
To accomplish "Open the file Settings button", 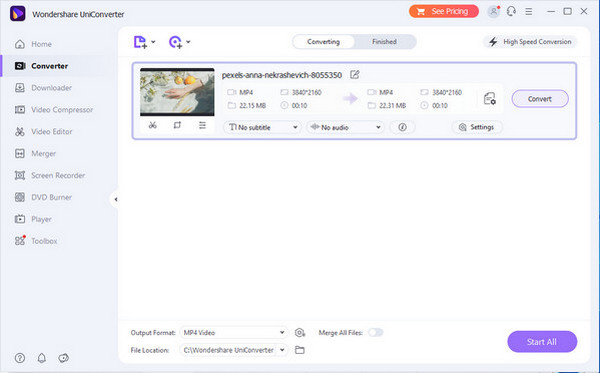I will [x=477, y=127].
